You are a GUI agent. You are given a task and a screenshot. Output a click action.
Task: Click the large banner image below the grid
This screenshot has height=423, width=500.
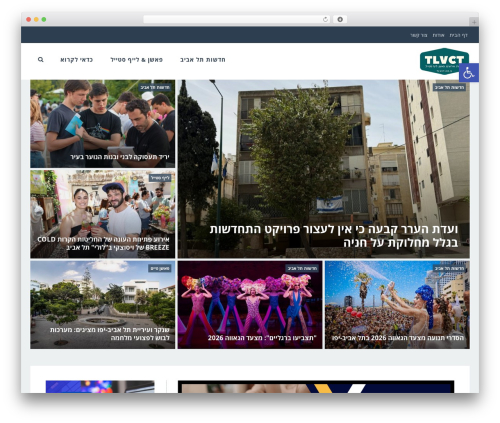click(x=316, y=387)
